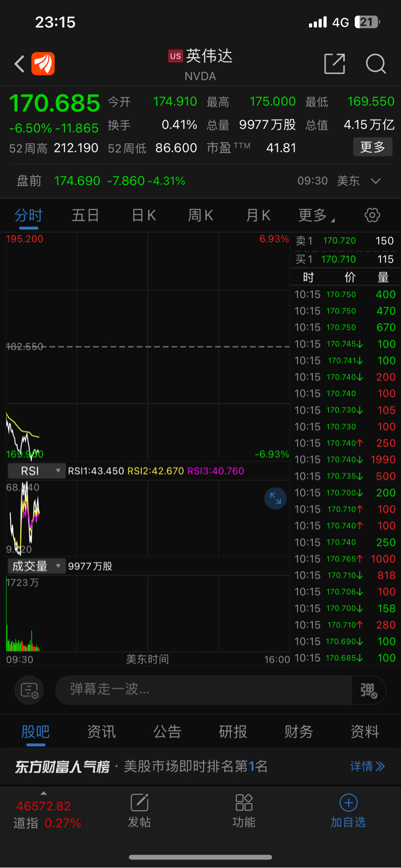This screenshot has width=401, height=868.
Task: Open the 详情 ranking details link
Action: click(x=367, y=766)
